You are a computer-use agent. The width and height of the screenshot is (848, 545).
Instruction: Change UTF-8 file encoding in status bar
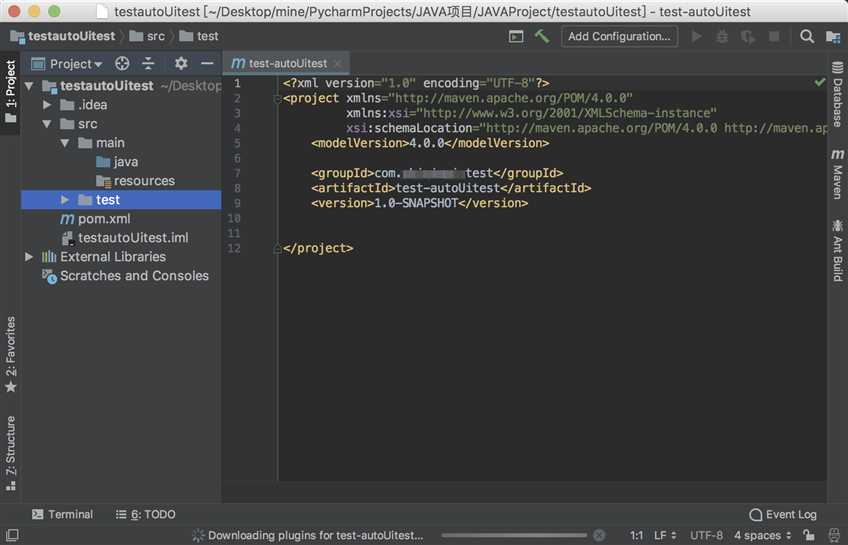[x=706, y=535]
